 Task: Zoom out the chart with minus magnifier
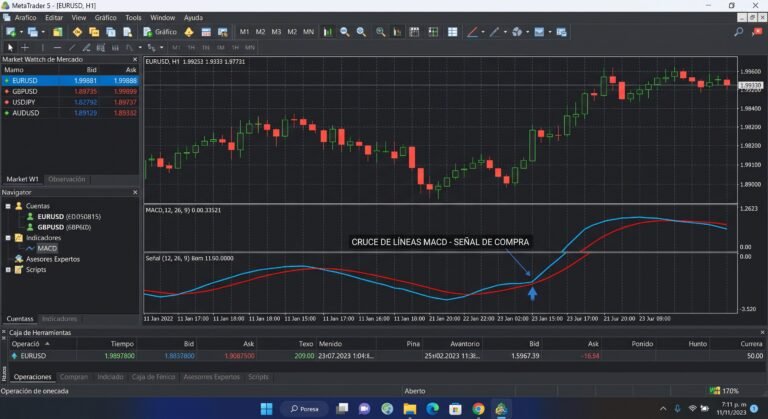point(345,32)
